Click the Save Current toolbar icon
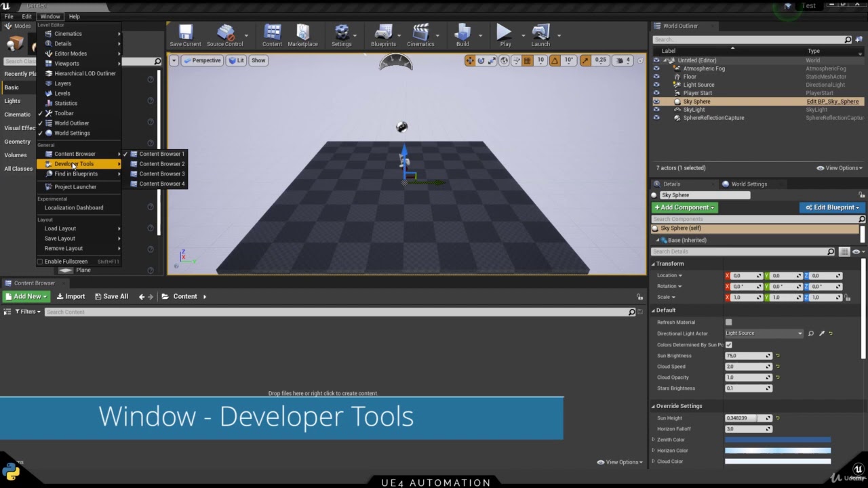 point(185,35)
